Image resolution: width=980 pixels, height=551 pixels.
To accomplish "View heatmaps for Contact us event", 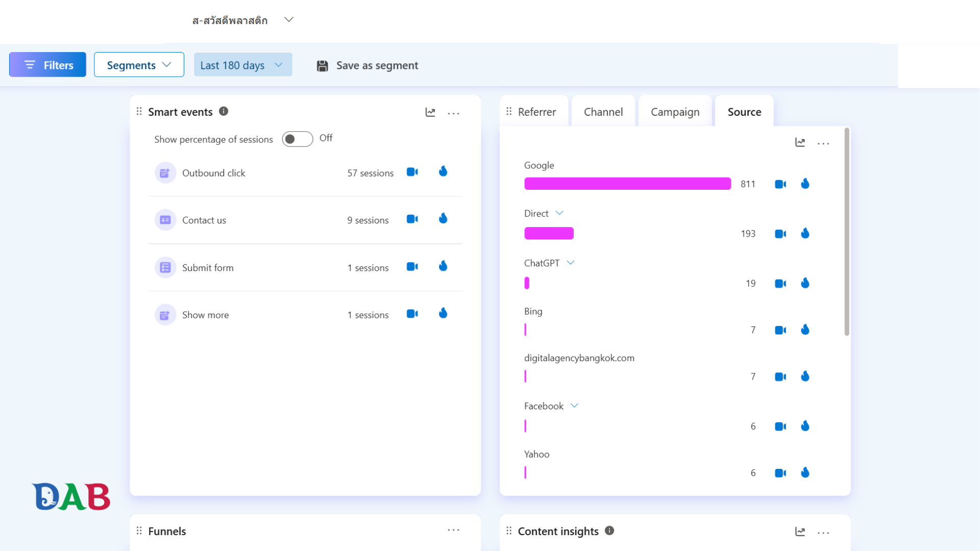I will tap(443, 218).
